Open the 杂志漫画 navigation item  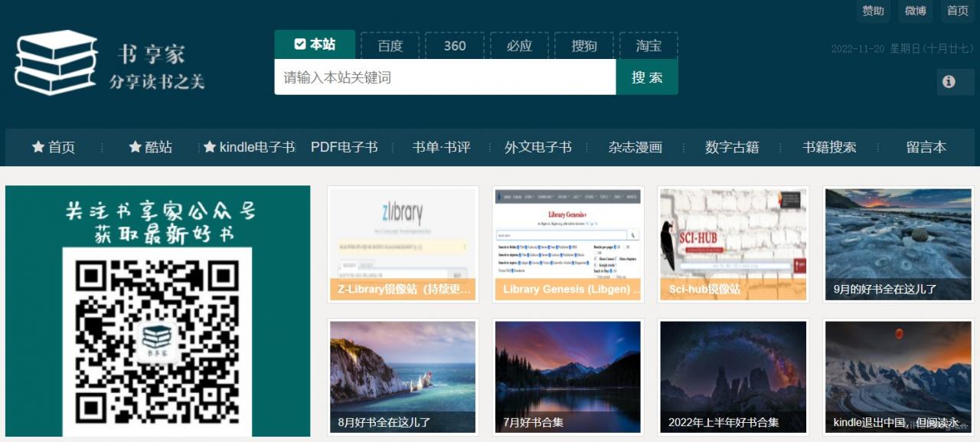coord(635,147)
